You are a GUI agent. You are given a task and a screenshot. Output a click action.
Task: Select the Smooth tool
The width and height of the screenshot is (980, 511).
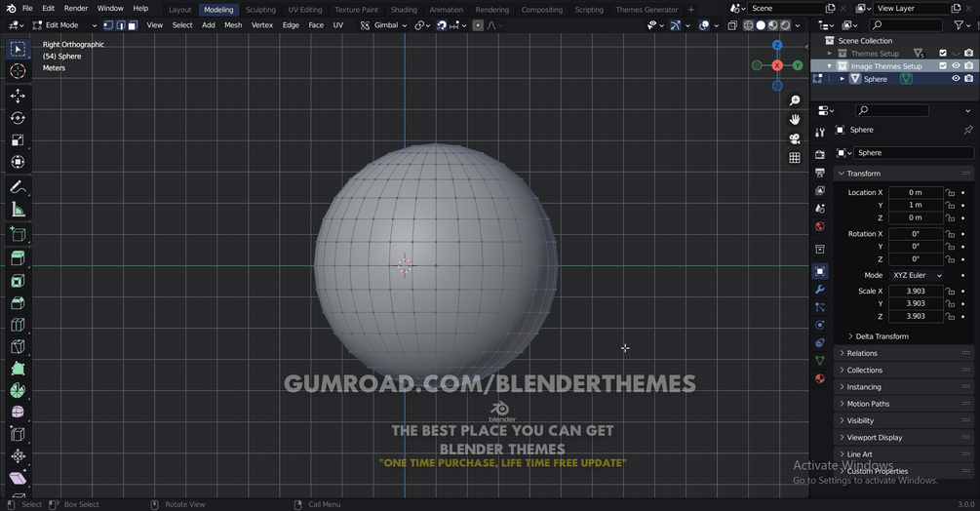[x=18, y=413]
